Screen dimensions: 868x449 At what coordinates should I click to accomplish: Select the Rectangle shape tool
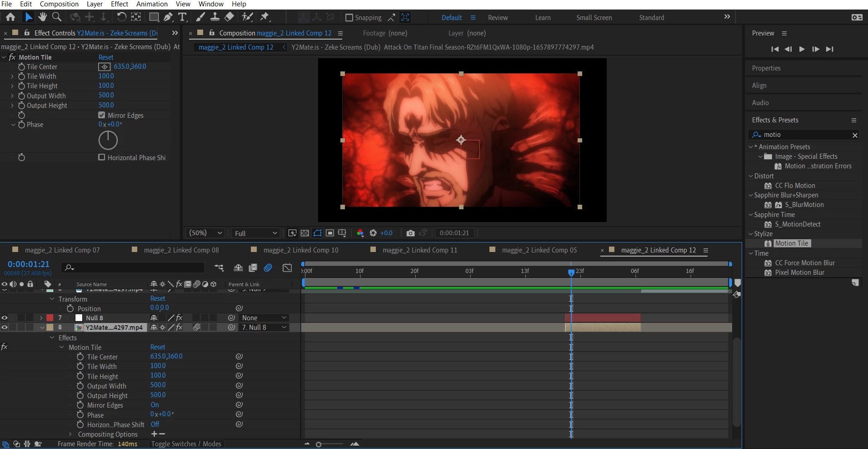pyautogui.click(x=154, y=17)
